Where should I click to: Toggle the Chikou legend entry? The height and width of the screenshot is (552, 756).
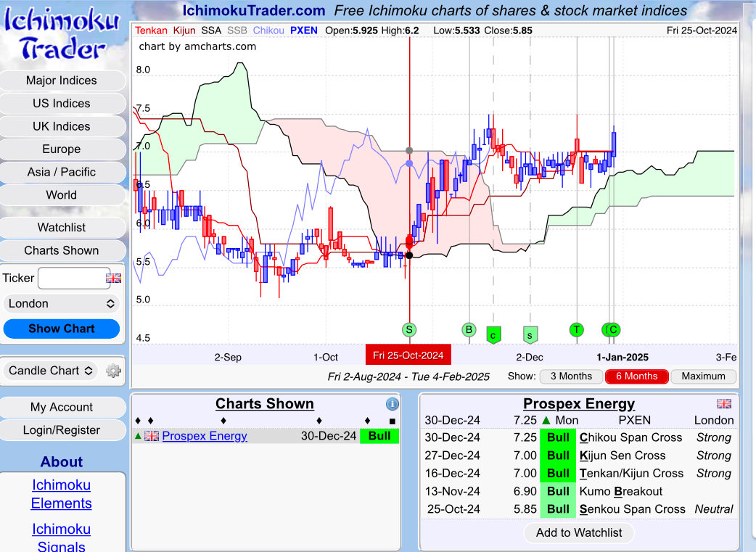point(268,30)
